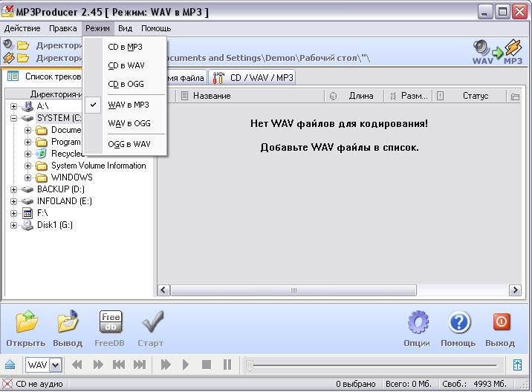Sort by Длина column header
Image resolution: width=532 pixels, height=392 pixels.
pyautogui.click(x=354, y=96)
